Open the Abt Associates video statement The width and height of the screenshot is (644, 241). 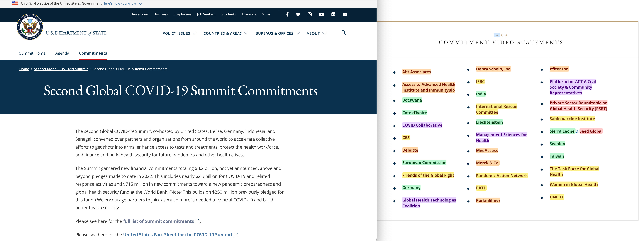(417, 72)
